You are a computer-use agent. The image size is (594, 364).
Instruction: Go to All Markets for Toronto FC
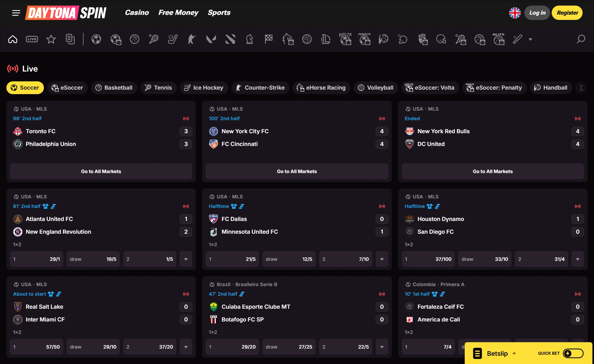(x=101, y=171)
